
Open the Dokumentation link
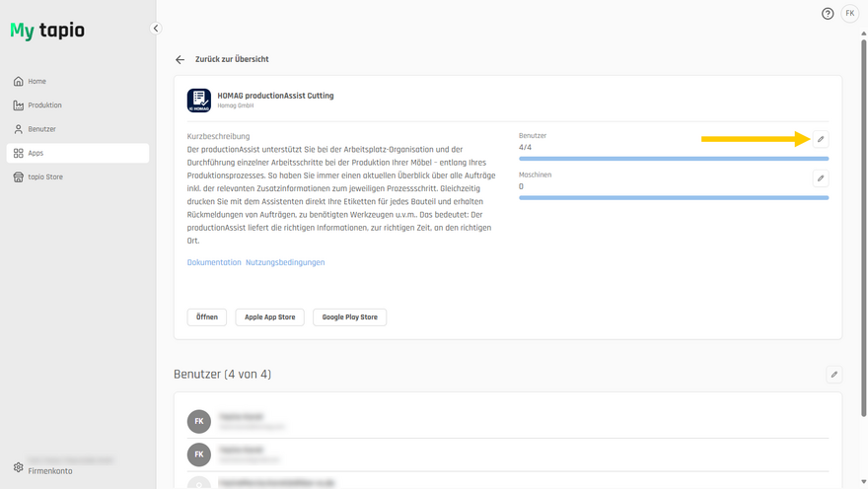tap(214, 262)
